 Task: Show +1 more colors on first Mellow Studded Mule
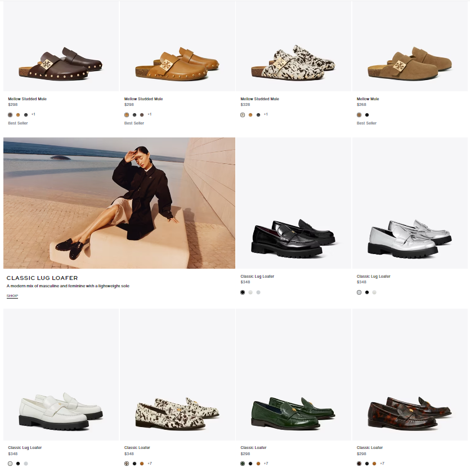[33, 114]
